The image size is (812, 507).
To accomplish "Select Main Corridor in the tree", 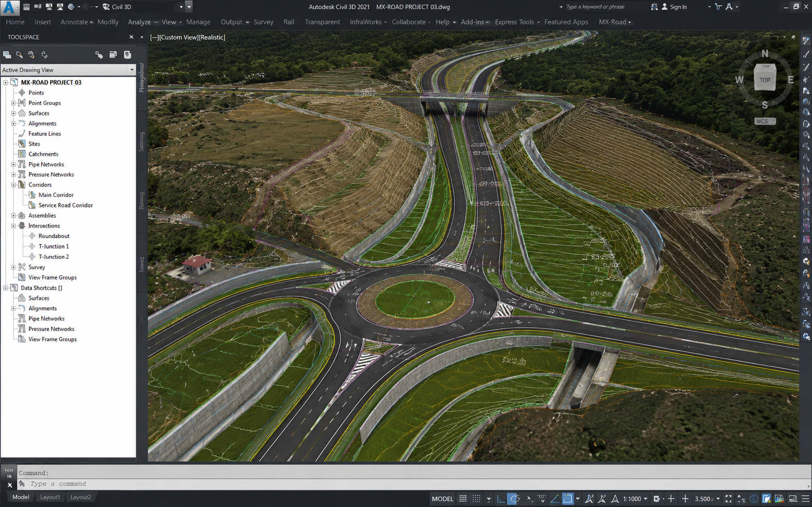I will click(56, 195).
